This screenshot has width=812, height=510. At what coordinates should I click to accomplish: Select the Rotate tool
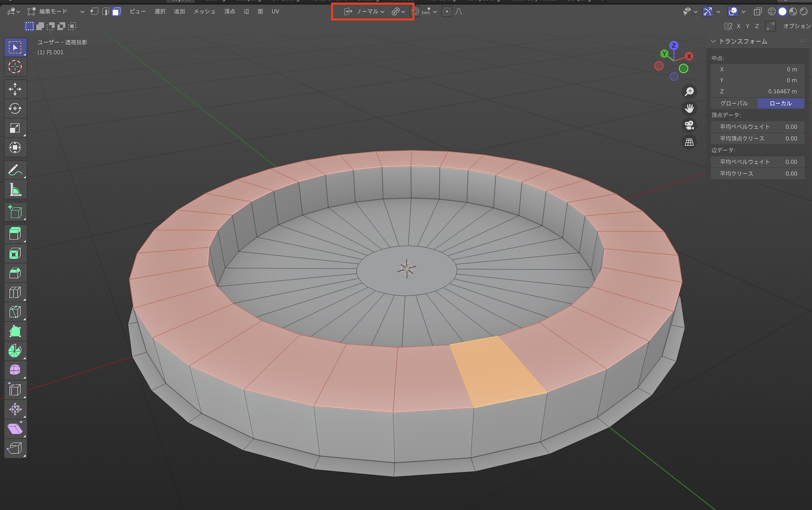tap(15, 108)
